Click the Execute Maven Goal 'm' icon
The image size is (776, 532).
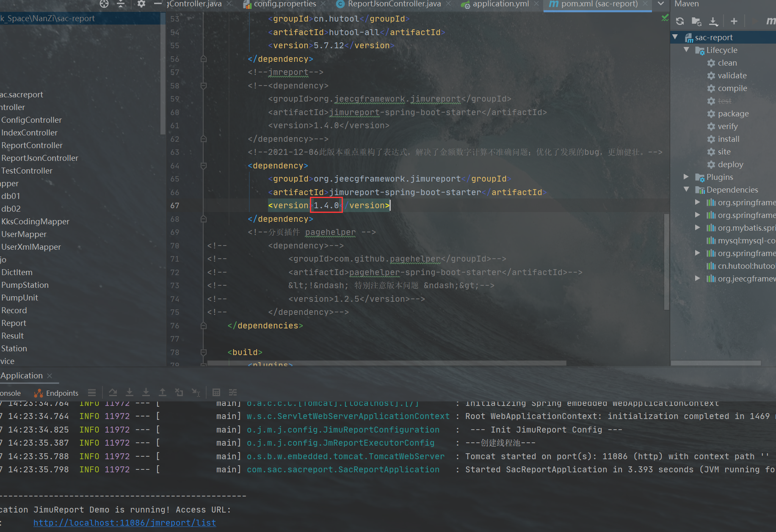point(770,21)
